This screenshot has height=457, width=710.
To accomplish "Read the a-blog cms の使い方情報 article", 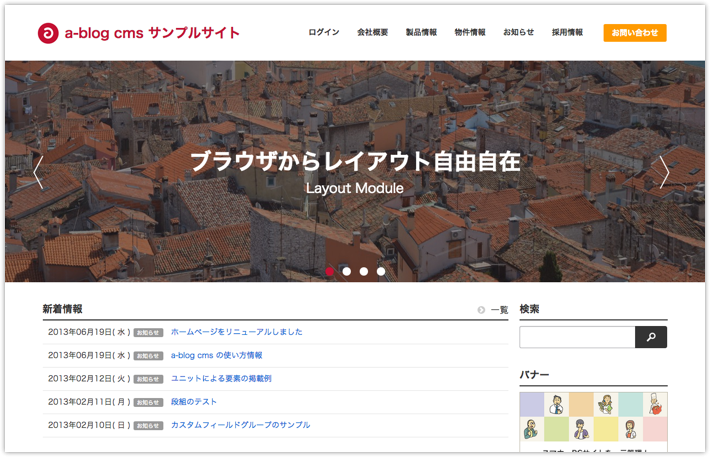I will [216, 355].
